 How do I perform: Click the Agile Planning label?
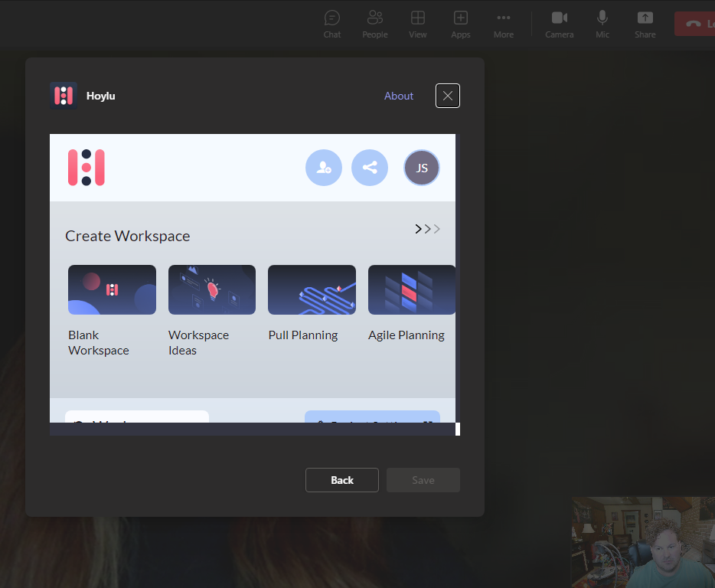(x=406, y=335)
